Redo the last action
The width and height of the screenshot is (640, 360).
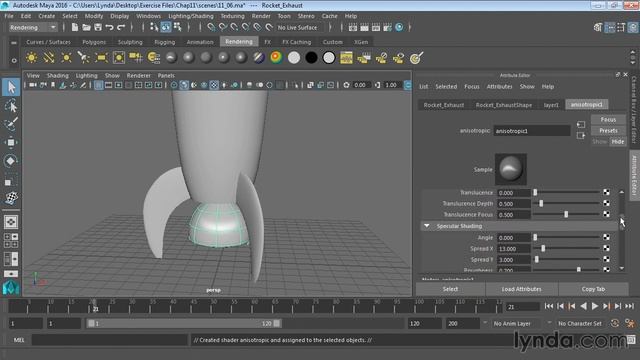pos(121,27)
